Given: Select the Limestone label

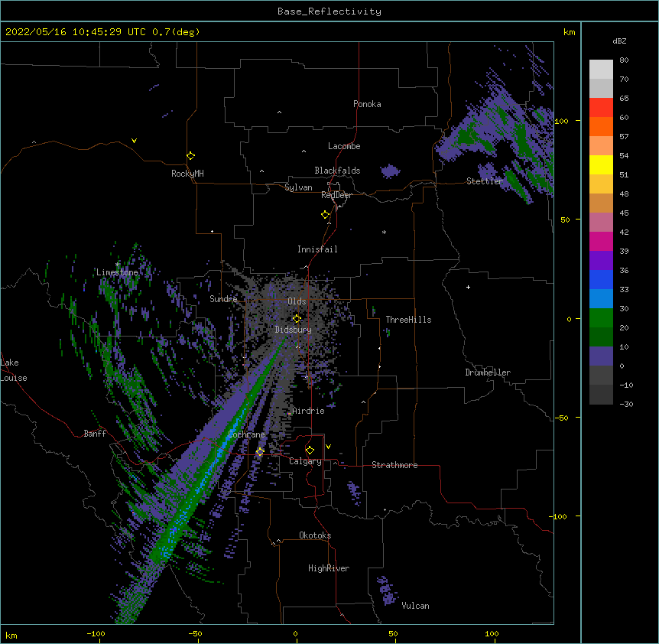Looking at the screenshot, I should pyautogui.click(x=117, y=272).
